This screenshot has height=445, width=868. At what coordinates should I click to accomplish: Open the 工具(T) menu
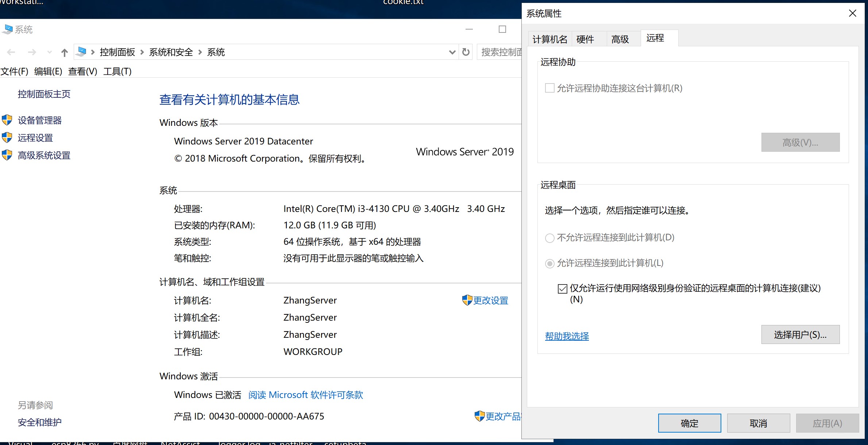click(117, 71)
